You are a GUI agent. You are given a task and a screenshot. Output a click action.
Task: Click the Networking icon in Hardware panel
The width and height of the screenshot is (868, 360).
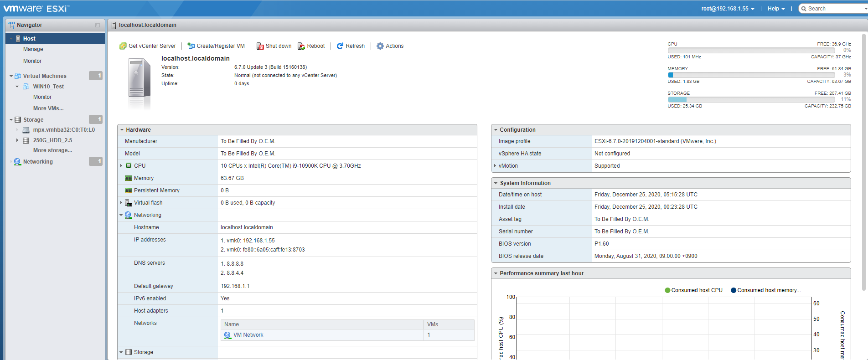click(x=129, y=215)
